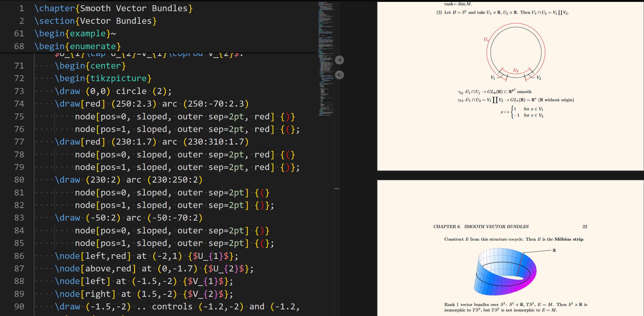Click line number 90 in gutter
The image size is (644, 316).
point(19,306)
